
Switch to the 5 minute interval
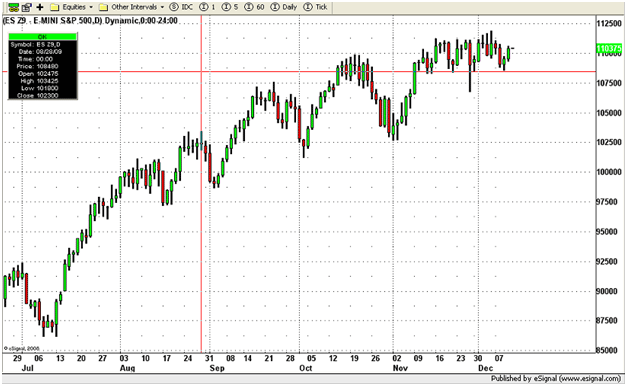coord(230,7)
